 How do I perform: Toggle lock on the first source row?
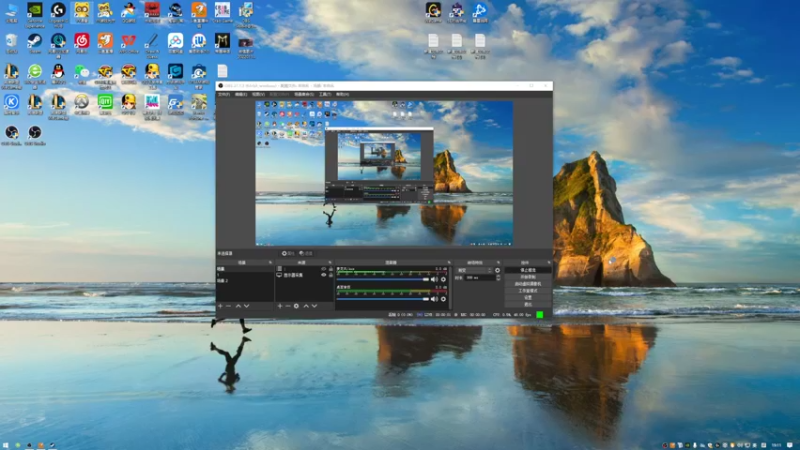(331, 269)
